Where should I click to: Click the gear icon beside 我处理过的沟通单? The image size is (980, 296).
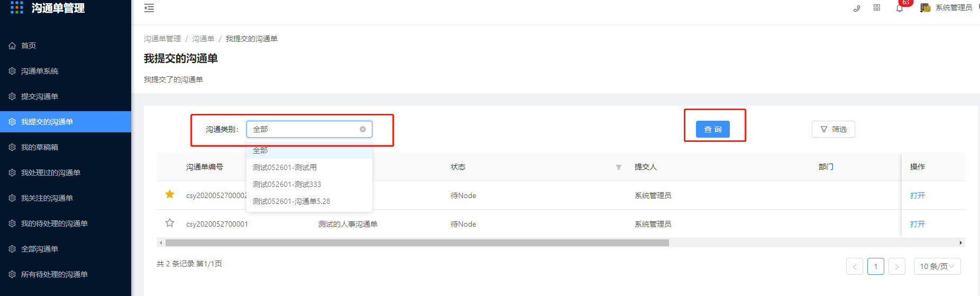pos(12,173)
